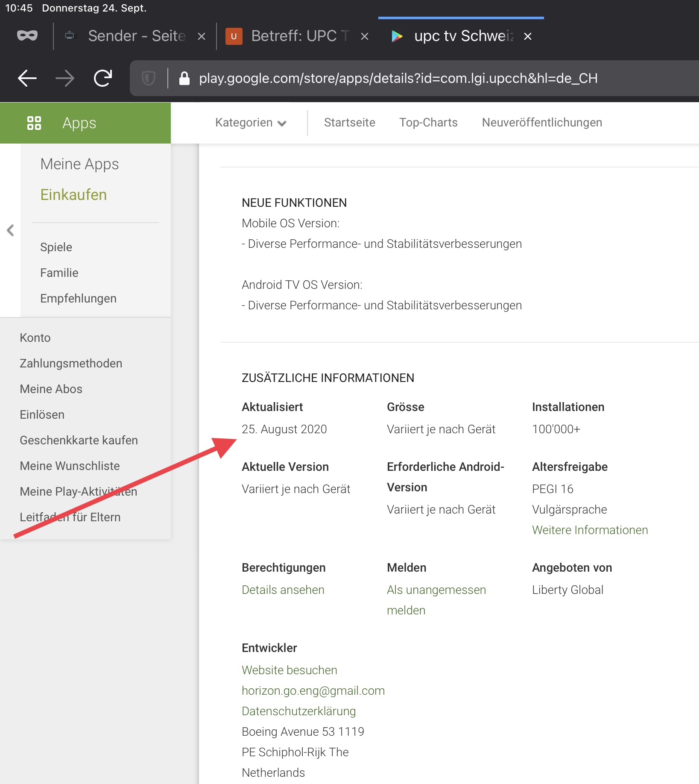Click the '100'000+' installations value

556,429
